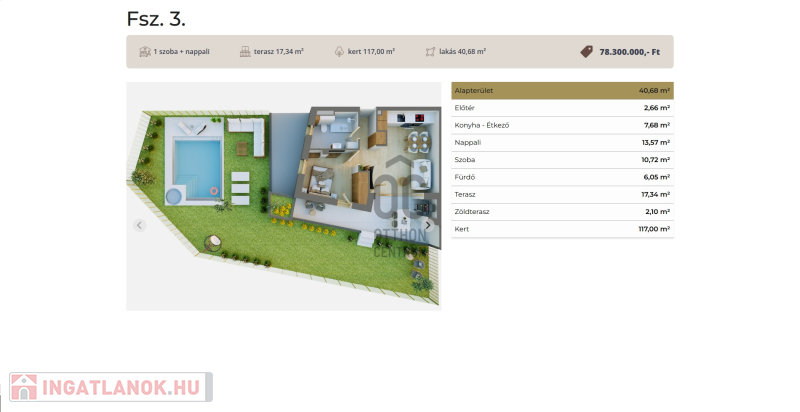800x412 pixels.
Task: Select the Zöldterasz row
Action: tap(562, 212)
